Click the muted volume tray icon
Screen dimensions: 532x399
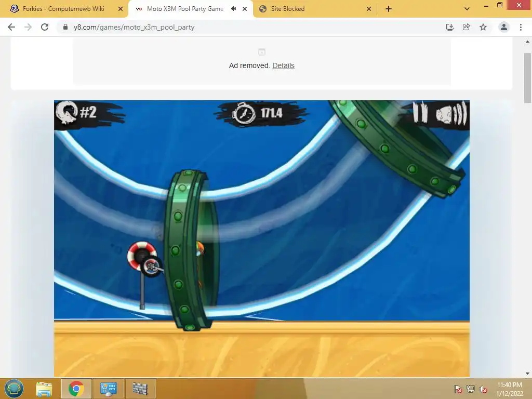point(483,389)
